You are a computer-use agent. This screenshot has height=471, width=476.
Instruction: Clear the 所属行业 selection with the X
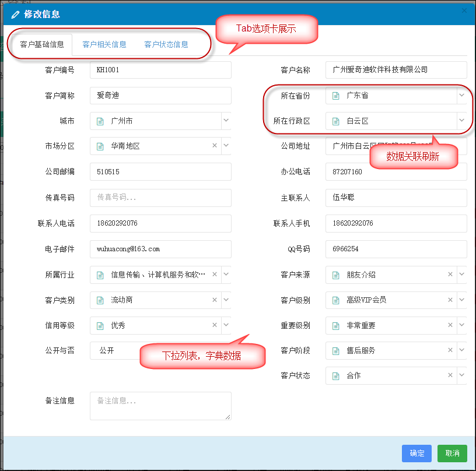coord(215,275)
